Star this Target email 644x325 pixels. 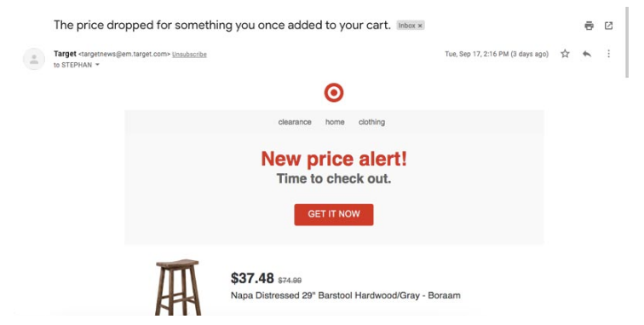pos(565,54)
